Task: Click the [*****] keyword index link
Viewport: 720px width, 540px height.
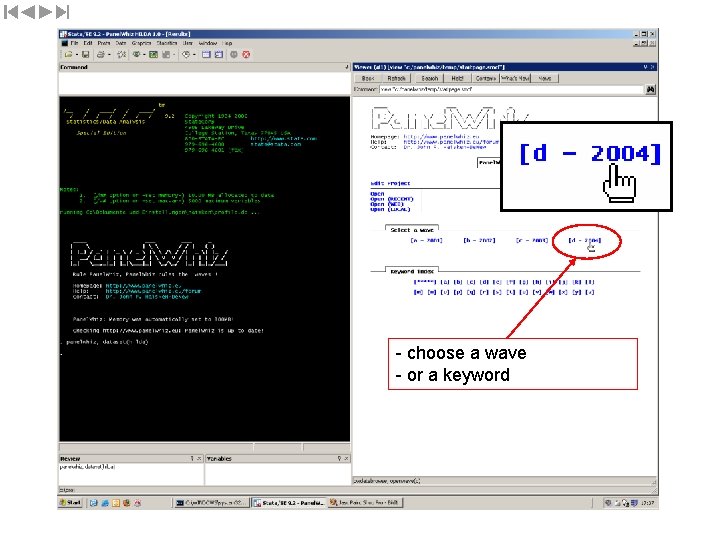Action: pos(425,282)
